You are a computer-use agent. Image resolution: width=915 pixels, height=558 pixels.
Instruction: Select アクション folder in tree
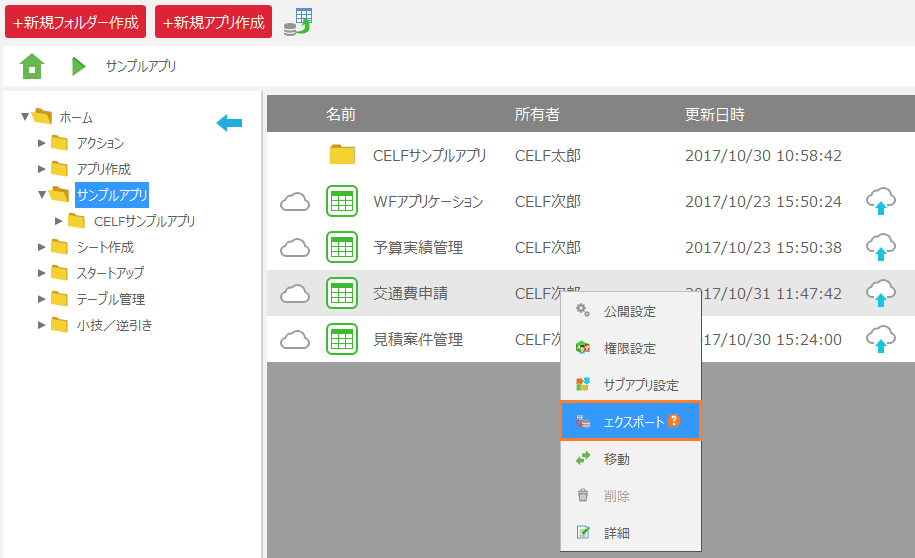[100, 143]
